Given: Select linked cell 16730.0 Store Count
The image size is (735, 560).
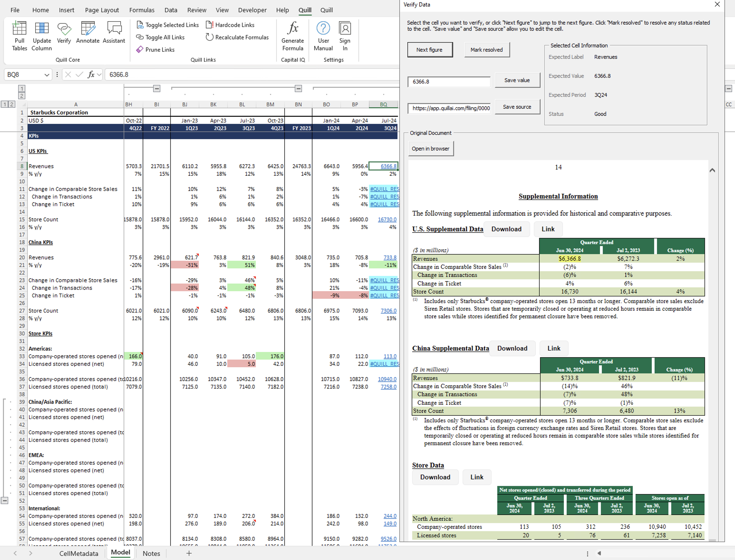Looking at the screenshot, I should [x=384, y=220].
